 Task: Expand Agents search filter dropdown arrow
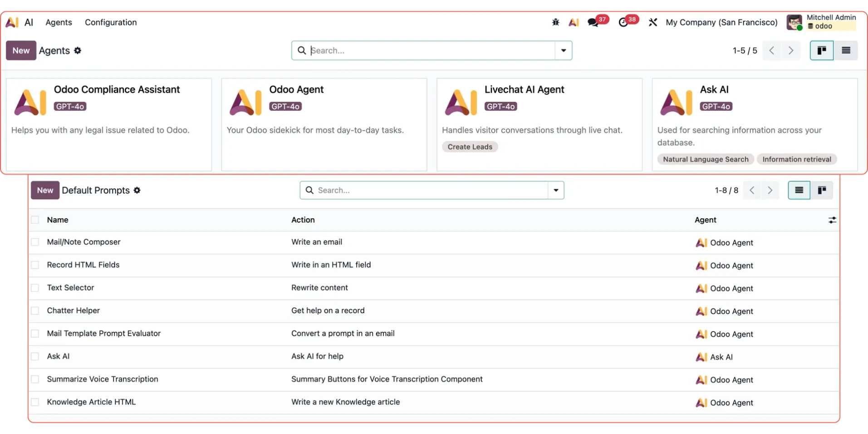[x=563, y=50]
